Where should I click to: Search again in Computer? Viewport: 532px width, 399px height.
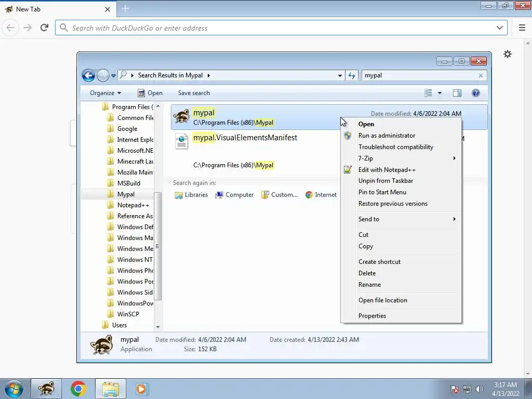click(x=234, y=195)
